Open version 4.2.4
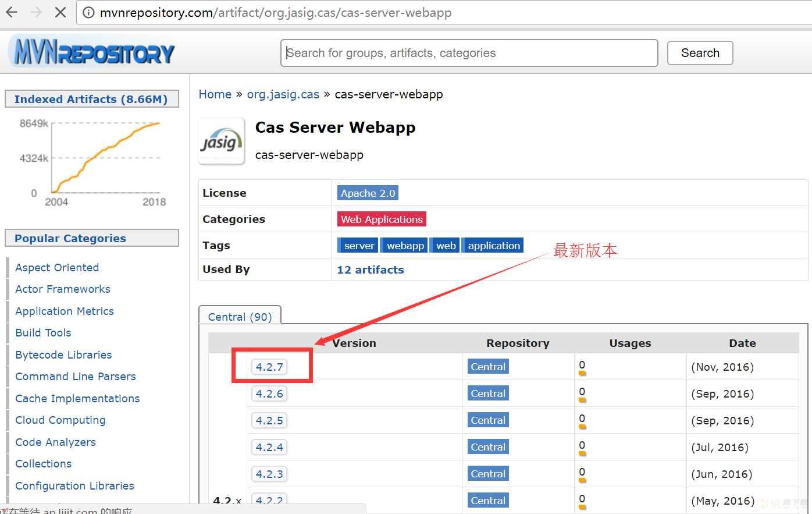The height and width of the screenshot is (514, 812). point(269,448)
